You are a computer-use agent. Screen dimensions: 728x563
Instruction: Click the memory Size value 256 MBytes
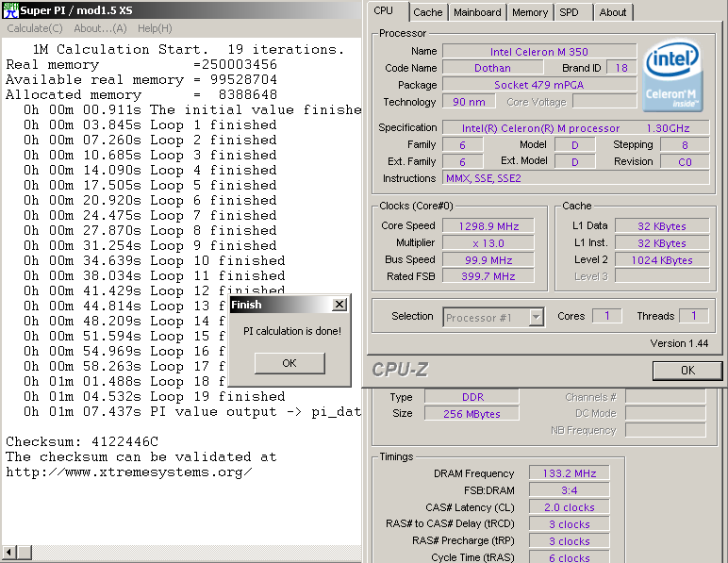(472, 414)
